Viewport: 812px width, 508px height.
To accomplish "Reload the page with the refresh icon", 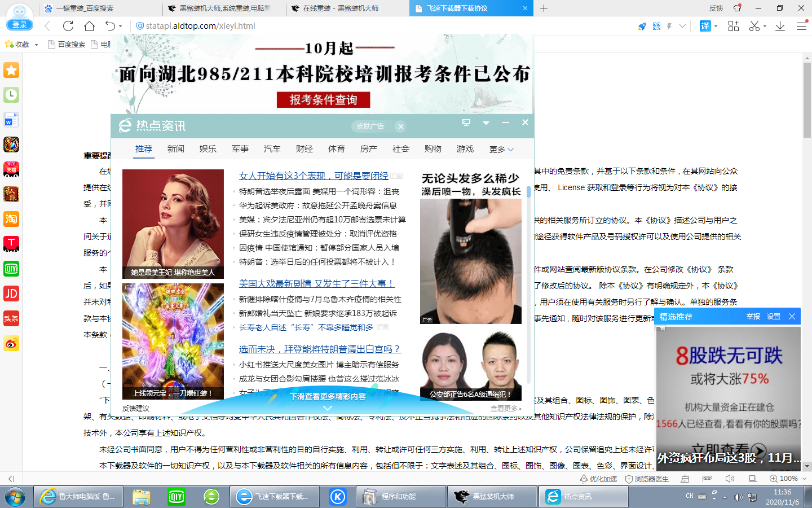I will point(68,26).
